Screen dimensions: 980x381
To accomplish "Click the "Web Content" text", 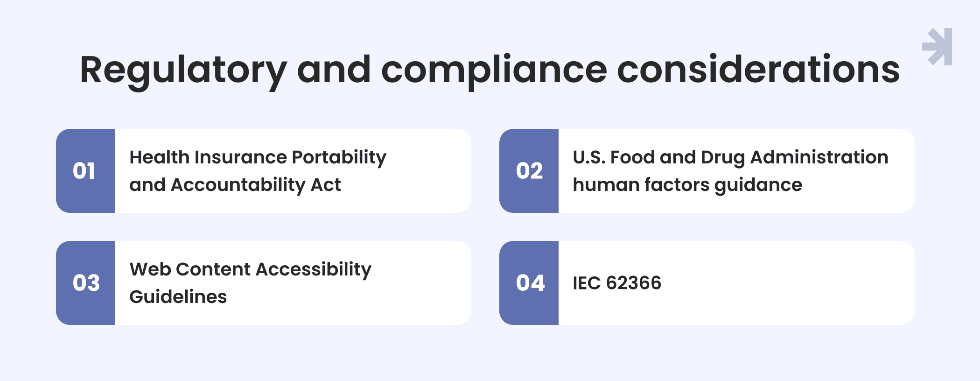I will click(190, 269).
